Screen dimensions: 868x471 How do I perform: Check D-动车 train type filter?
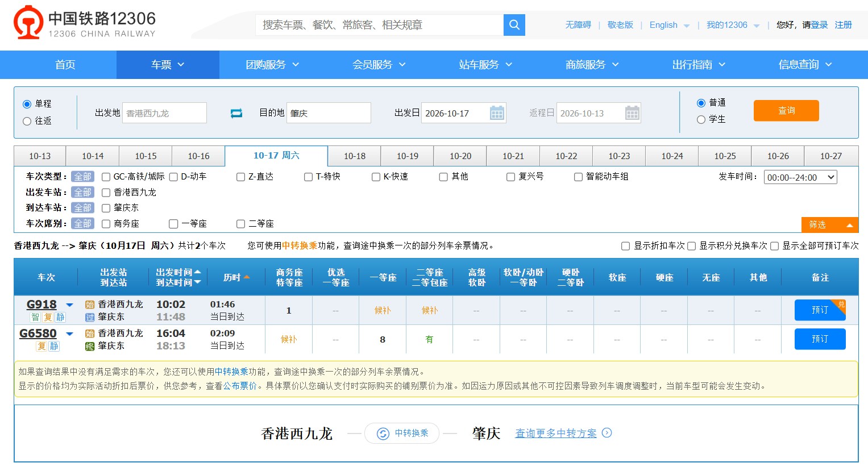pos(173,177)
